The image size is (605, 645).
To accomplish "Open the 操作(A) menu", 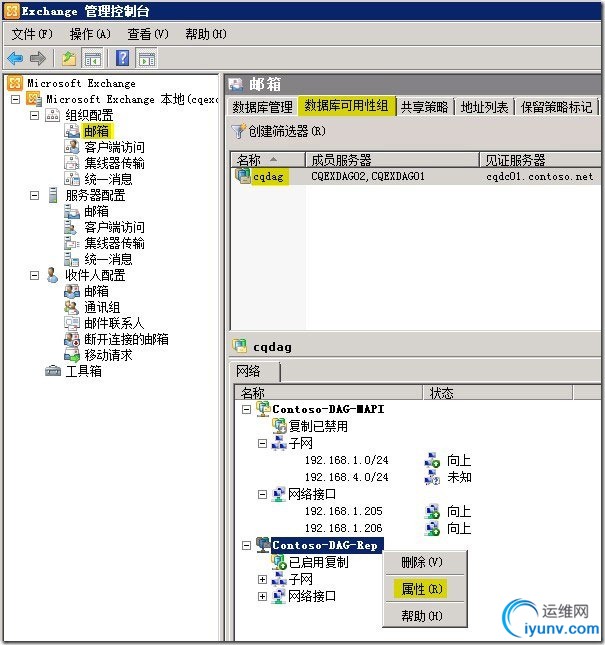I will (x=90, y=34).
